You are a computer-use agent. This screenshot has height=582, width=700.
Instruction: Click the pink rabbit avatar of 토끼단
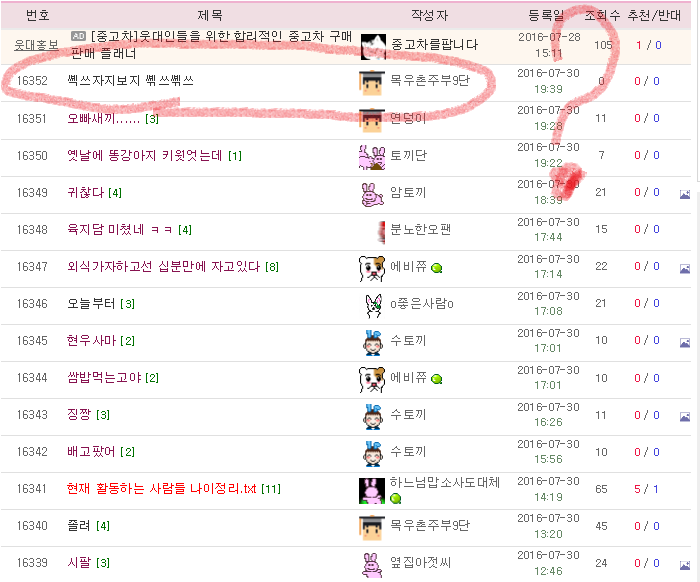[372, 157]
